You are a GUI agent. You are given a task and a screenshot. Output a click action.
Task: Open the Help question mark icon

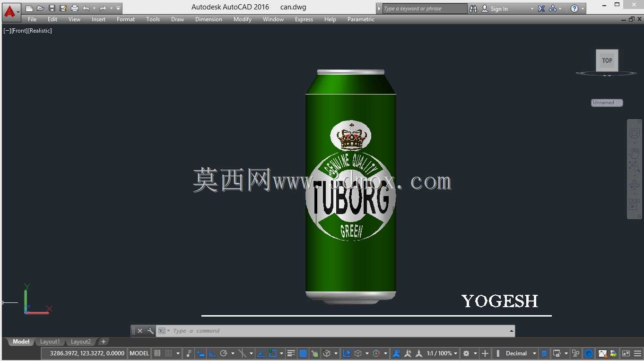pos(574,9)
